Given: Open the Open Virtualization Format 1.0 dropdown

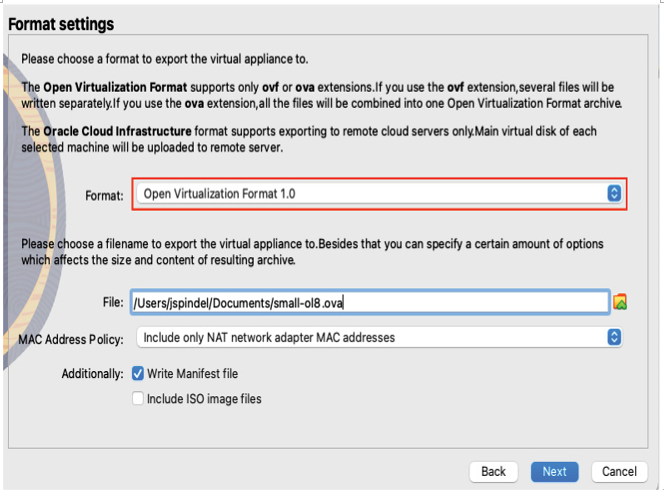Looking at the screenshot, I should pyautogui.click(x=379, y=194).
